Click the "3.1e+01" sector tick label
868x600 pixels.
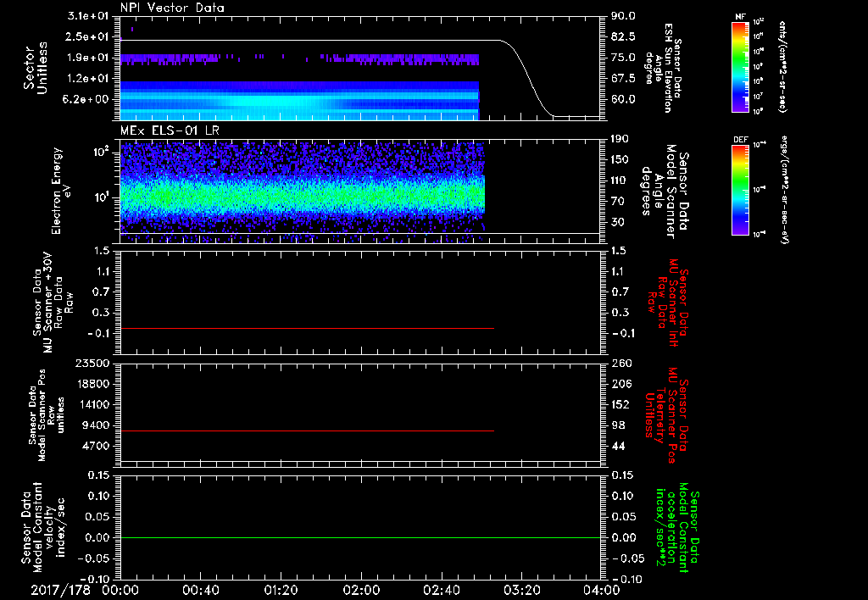click(x=88, y=16)
